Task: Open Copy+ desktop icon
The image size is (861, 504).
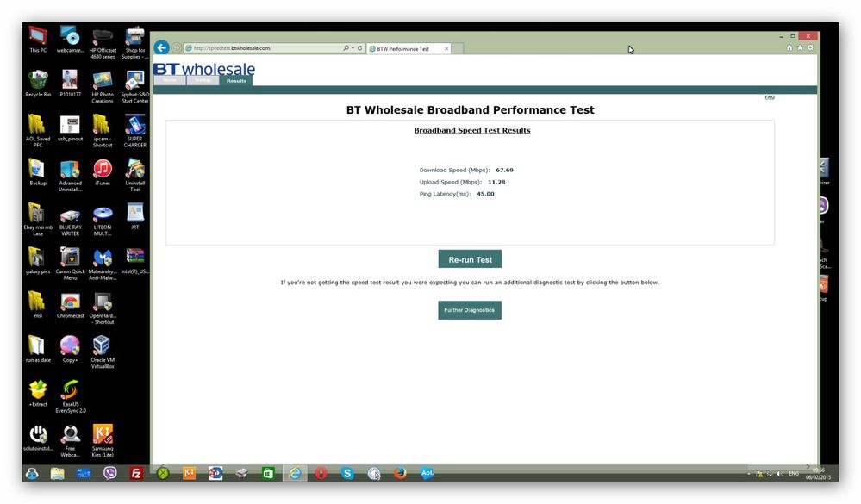Action: point(71,349)
